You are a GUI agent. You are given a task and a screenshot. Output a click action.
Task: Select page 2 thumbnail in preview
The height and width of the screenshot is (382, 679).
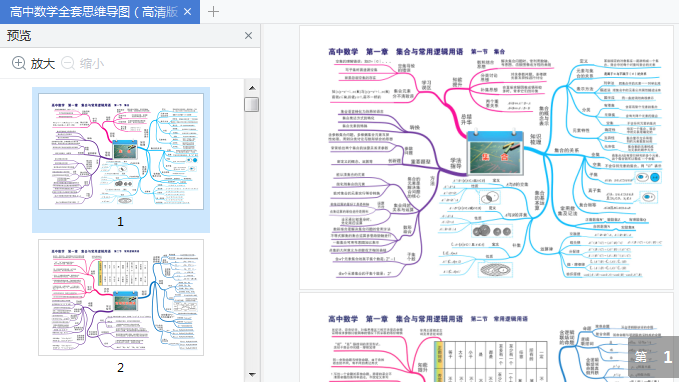(121, 298)
